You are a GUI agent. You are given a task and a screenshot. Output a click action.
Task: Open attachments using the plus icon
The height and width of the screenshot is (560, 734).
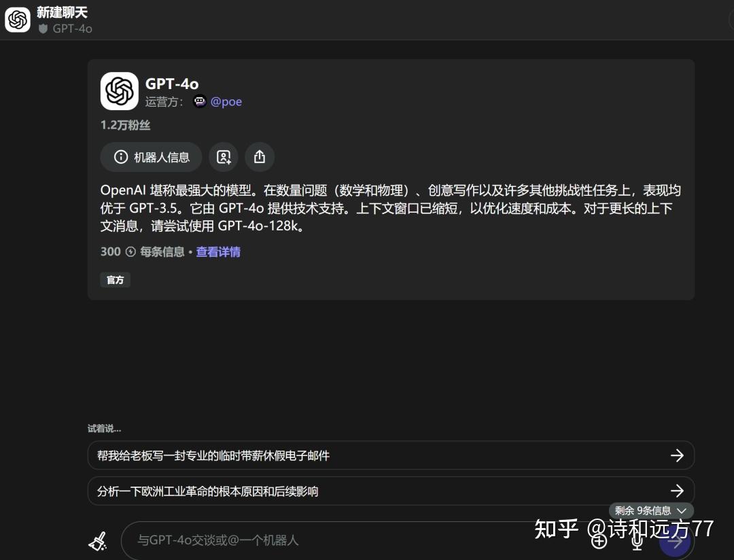click(x=599, y=542)
